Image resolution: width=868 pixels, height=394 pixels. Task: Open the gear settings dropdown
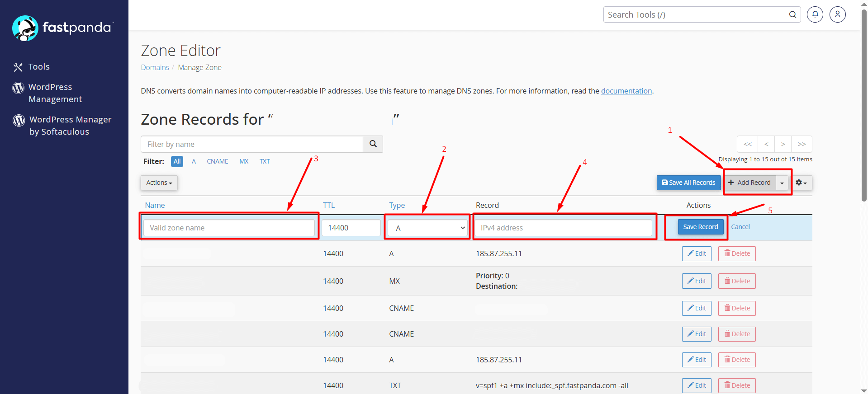click(x=802, y=183)
